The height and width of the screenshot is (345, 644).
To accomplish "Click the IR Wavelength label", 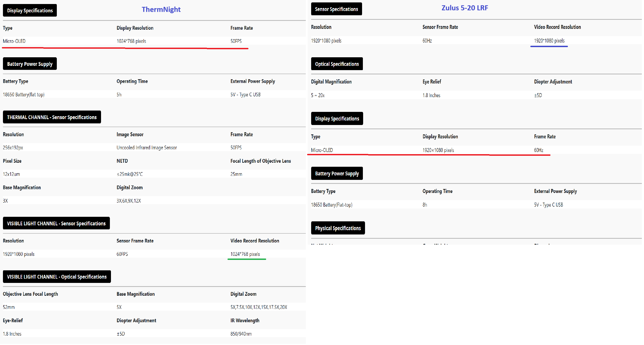I will pyautogui.click(x=245, y=320).
